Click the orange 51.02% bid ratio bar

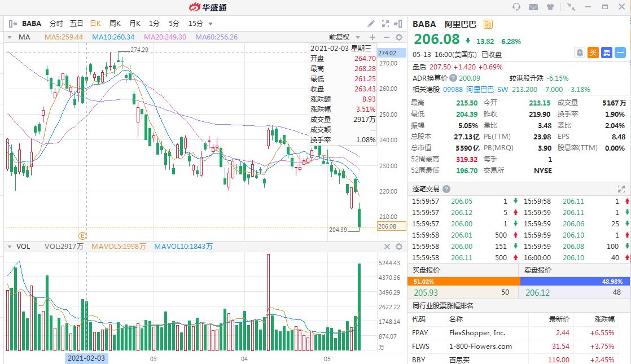(463, 281)
